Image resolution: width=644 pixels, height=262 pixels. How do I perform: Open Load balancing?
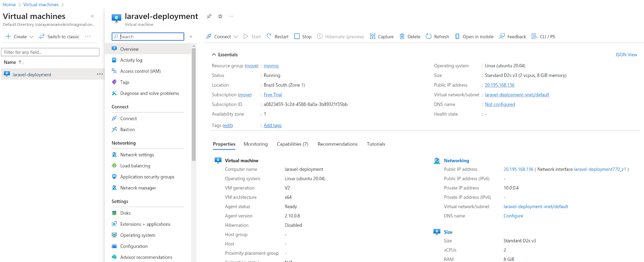(135, 166)
